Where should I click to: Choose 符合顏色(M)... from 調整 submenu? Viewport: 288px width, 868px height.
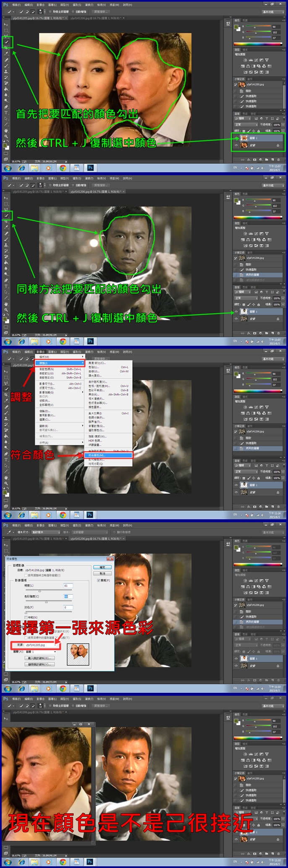109,455
